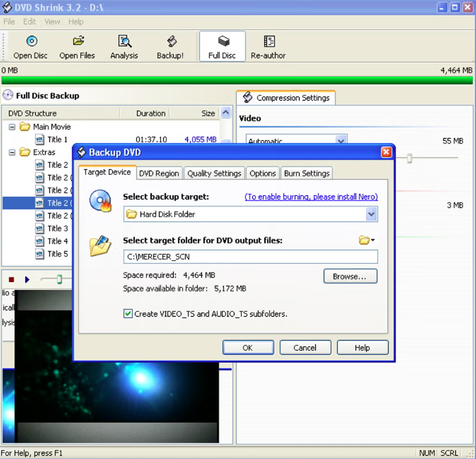476x459 pixels.
Task: Click the Backup! toolbar icon
Action: point(171,41)
